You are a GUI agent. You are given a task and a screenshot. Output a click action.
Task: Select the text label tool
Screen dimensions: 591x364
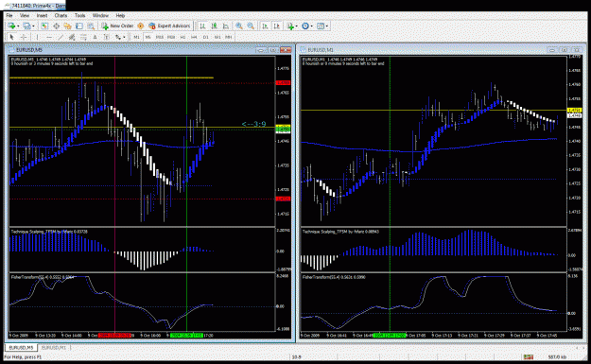click(107, 37)
